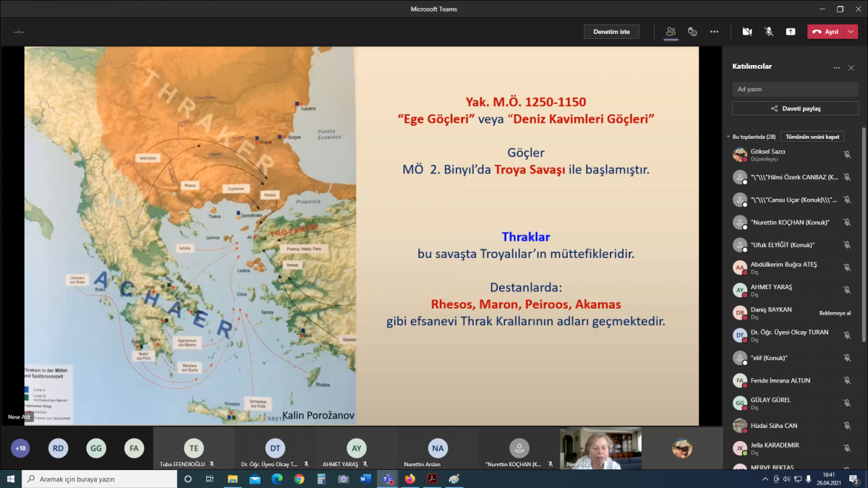This screenshot has width=868, height=488.
Task: Click mic icon next to elif (Konuk)
Action: point(847,358)
